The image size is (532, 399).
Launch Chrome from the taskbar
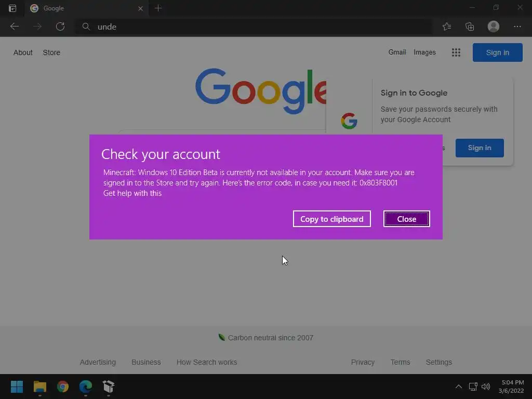(x=63, y=387)
